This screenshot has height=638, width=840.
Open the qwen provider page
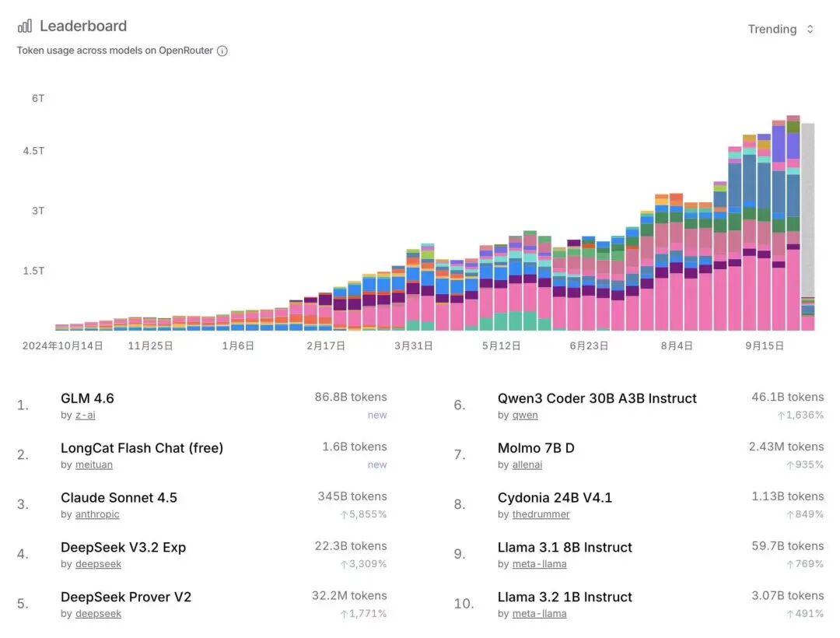click(525, 415)
